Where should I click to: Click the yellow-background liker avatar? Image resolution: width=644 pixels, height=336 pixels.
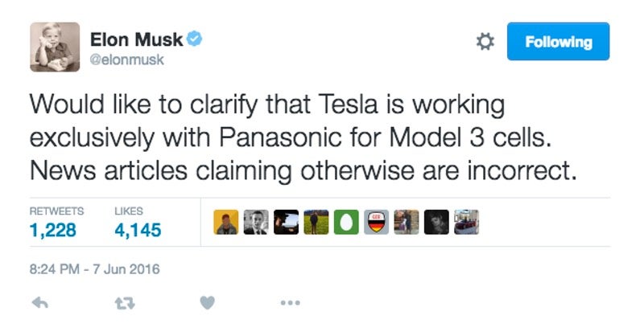[226, 222]
